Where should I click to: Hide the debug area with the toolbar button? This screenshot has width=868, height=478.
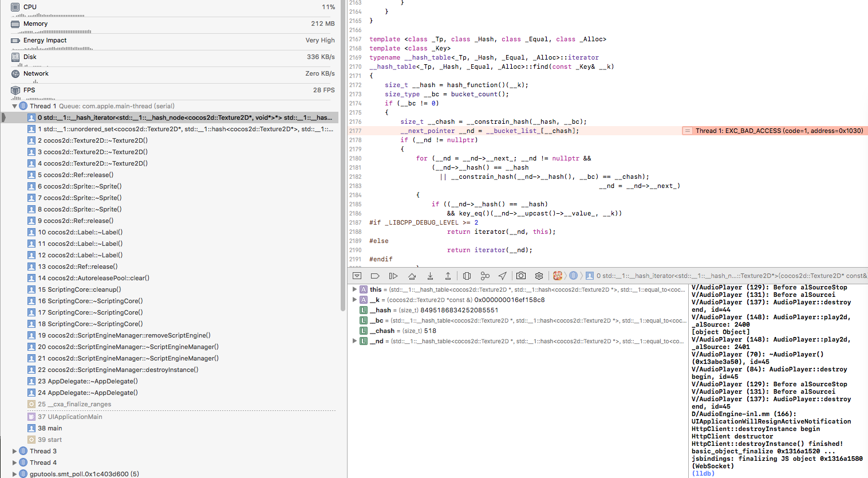[357, 276]
